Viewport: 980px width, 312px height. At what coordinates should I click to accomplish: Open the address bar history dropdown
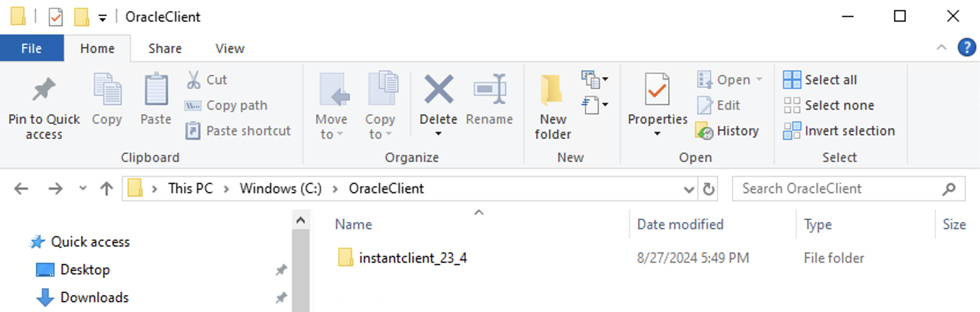coord(689,189)
